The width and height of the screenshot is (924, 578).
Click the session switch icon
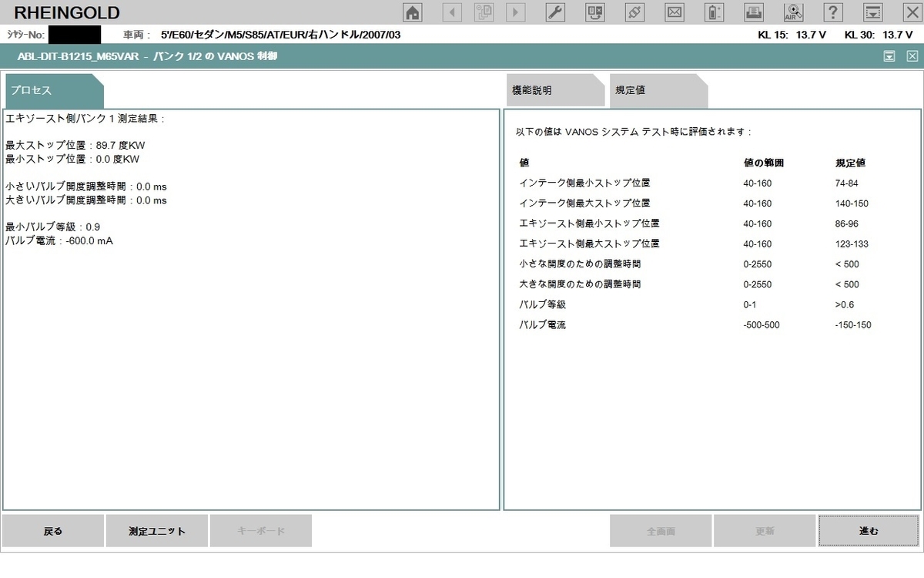coord(595,12)
